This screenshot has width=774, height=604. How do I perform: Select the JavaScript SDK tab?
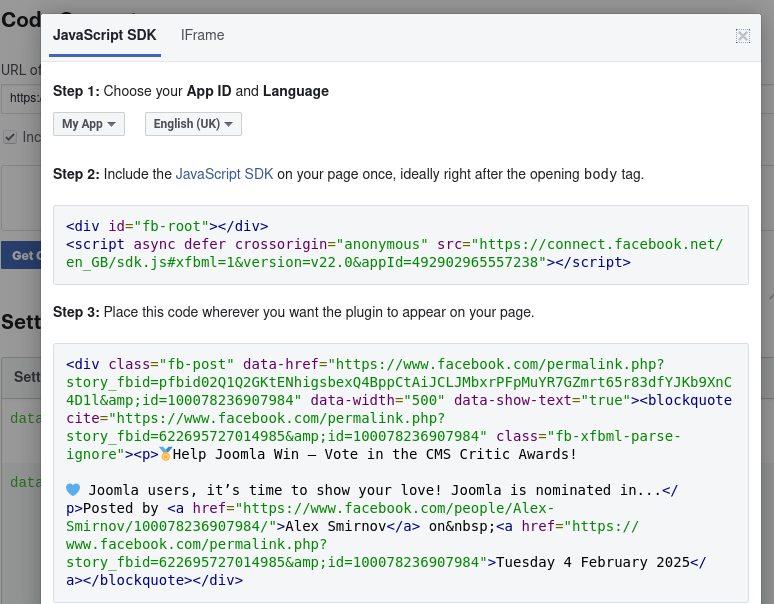[105, 35]
